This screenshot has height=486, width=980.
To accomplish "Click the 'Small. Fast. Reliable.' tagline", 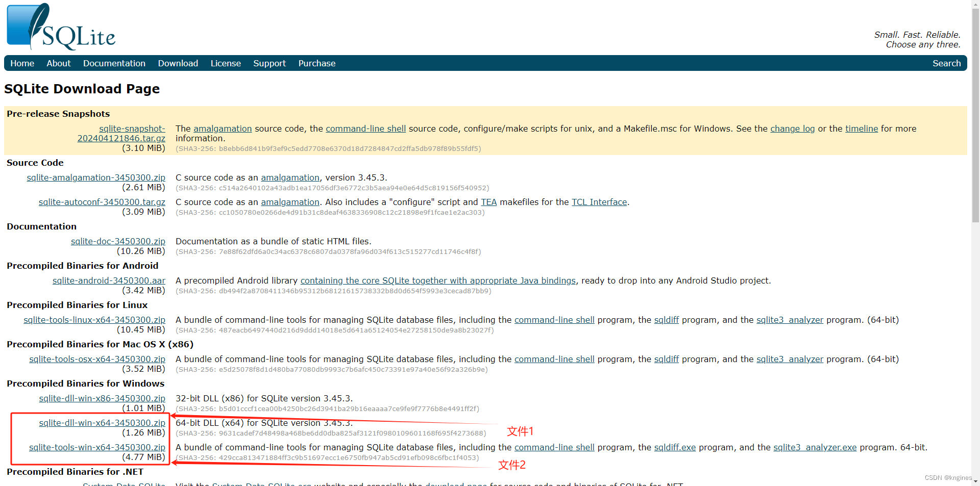I will click(x=917, y=35).
